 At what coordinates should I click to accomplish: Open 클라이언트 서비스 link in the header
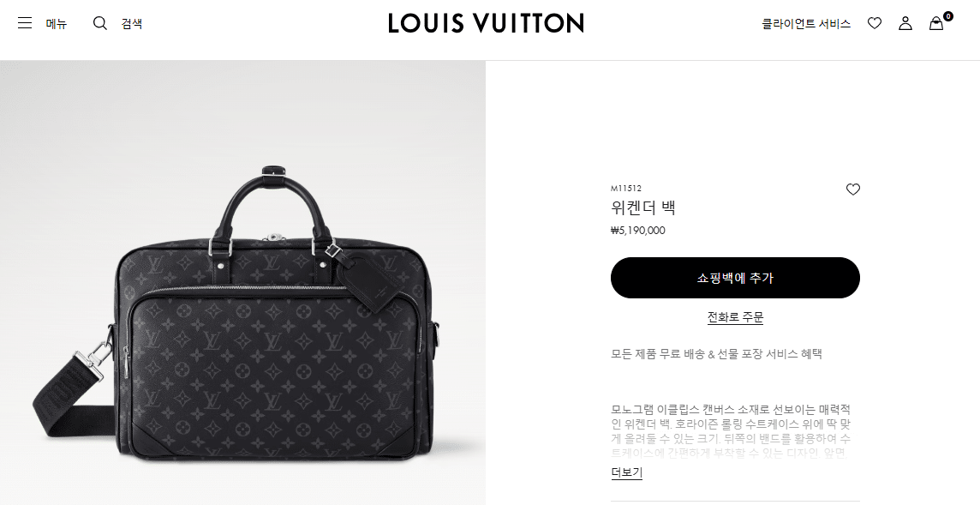pyautogui.click(x=805, y=24)
